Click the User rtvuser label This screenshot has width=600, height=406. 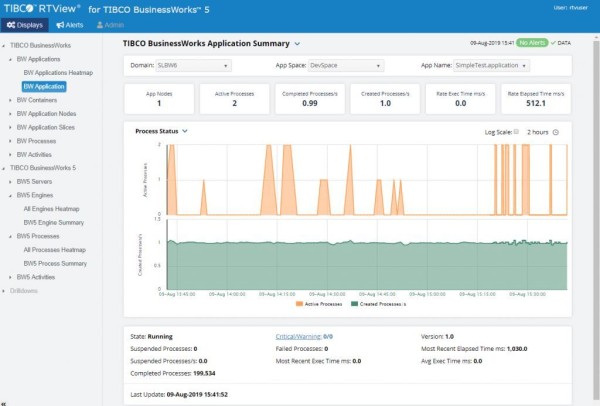coord(571,8)
